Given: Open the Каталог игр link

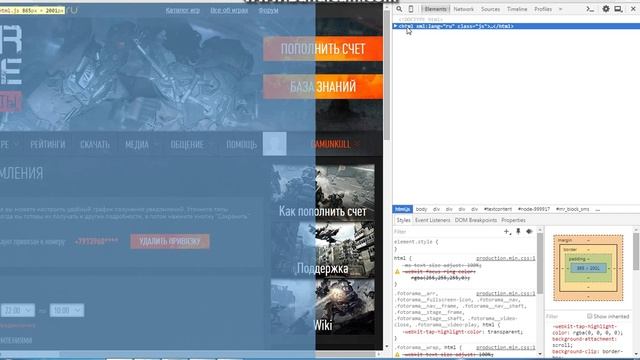Looking at the screenshot, I should (182, 10).
